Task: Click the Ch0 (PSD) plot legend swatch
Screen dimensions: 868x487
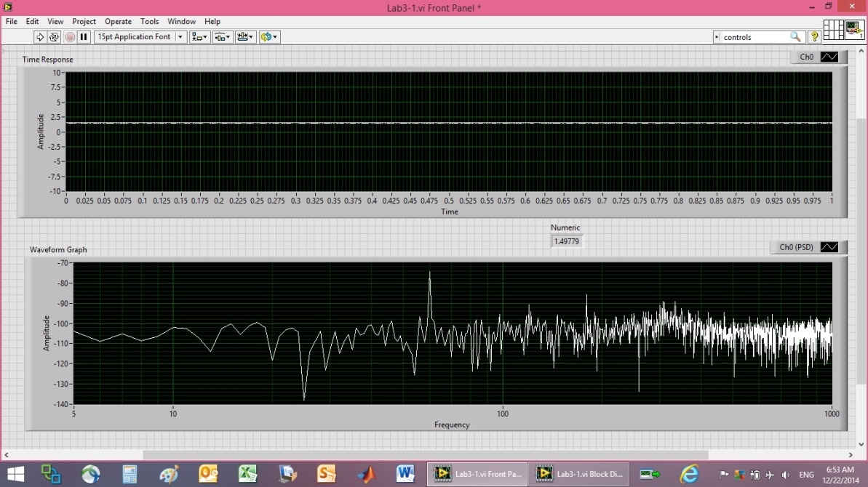Action: tap(829, 247)
